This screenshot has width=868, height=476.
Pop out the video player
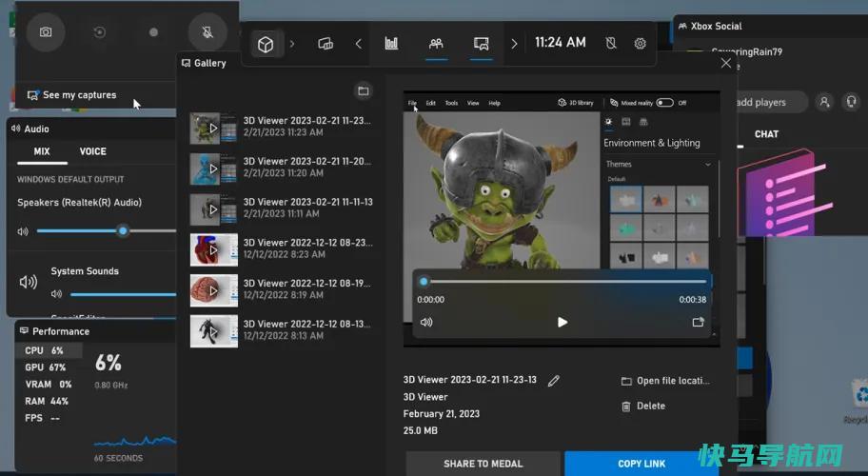pos(698,322)
